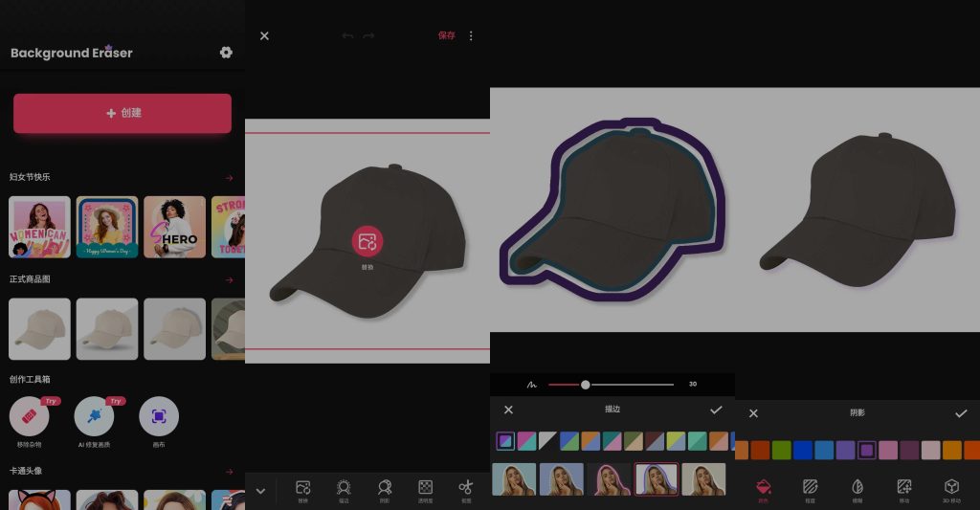Expand 妇女节快乐 section with the arrow
The height and width of the screenshot is (510, 980).
click(229, 177)
